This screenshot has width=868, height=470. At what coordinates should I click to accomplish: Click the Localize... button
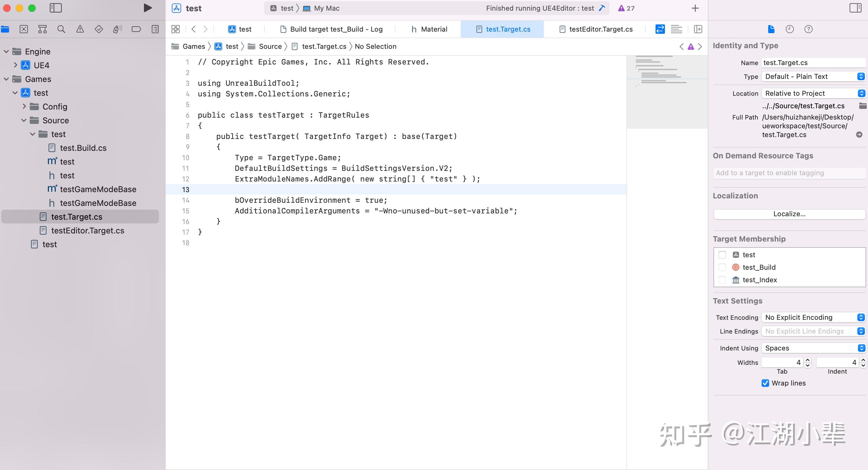point(789,214)
